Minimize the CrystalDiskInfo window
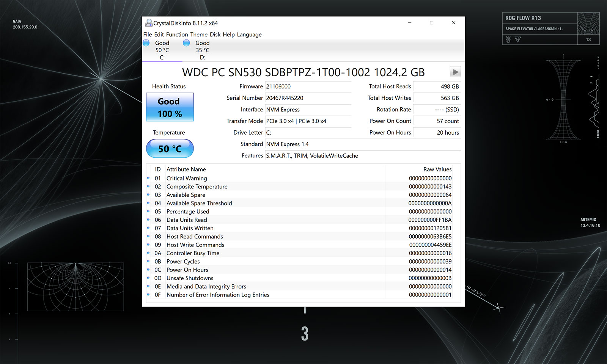The height and width of the screenshot is (364, 607). pos(410,23)
